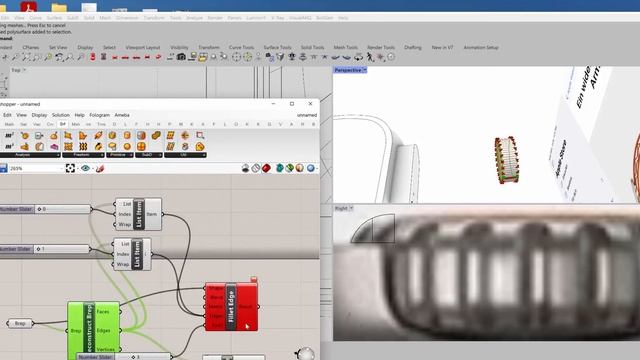Select the upper List Item component
This screenshot has width=640, height=360.
click(138, 214)
